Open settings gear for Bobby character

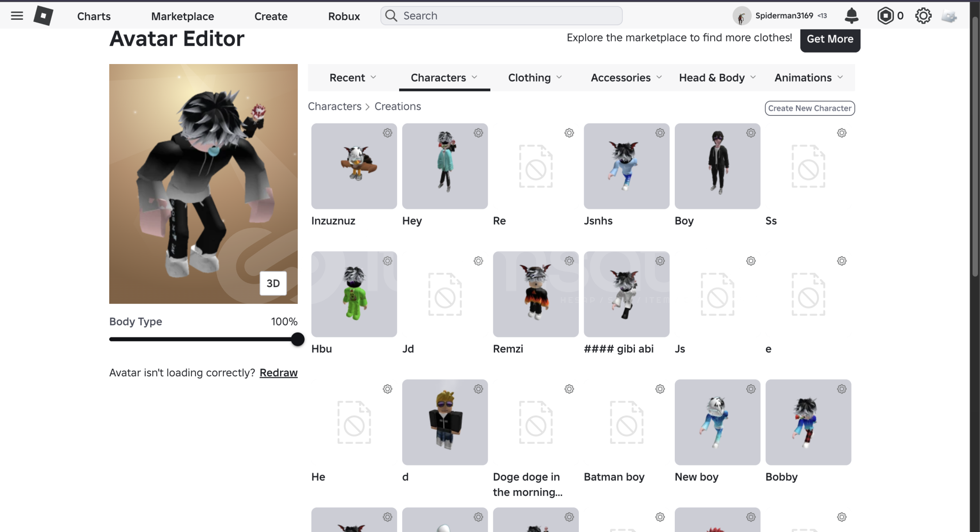point(842,389)
